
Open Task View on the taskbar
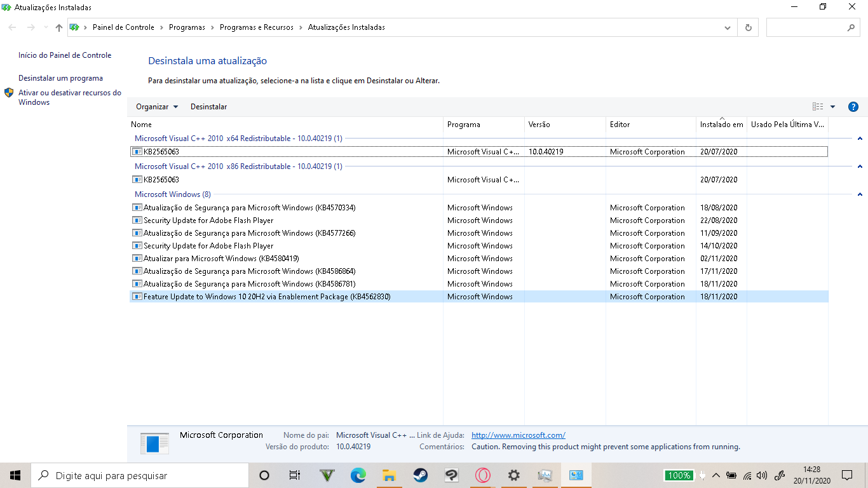[294, 475]
